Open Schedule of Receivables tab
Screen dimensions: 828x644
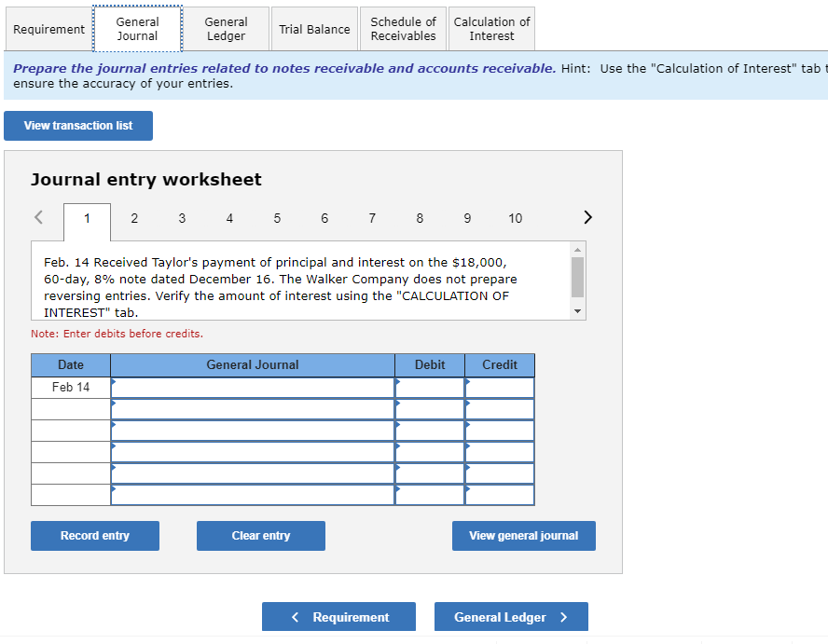pos(403,29)
